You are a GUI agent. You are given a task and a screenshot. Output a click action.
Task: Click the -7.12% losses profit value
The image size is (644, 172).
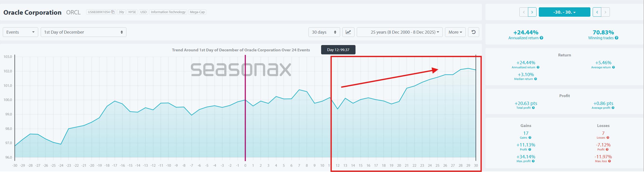click(603, 145)
